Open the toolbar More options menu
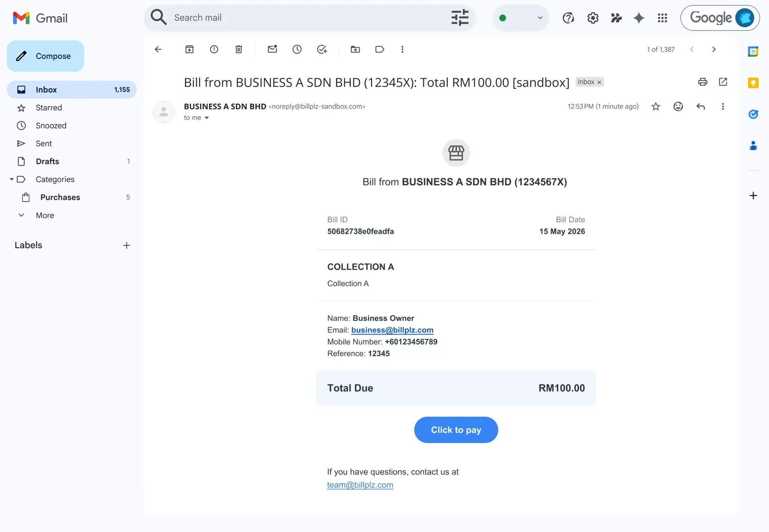The image size is (769, 532). (402, 49)
